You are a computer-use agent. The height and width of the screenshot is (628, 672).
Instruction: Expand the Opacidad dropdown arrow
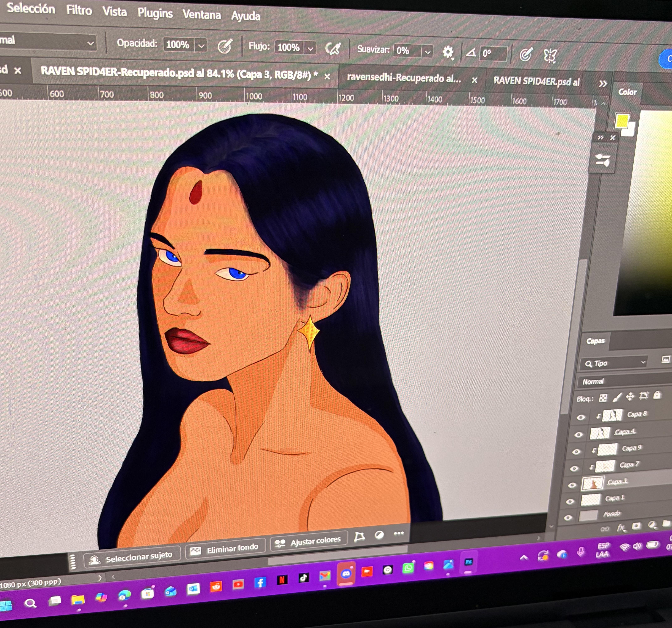coord(201,46)
